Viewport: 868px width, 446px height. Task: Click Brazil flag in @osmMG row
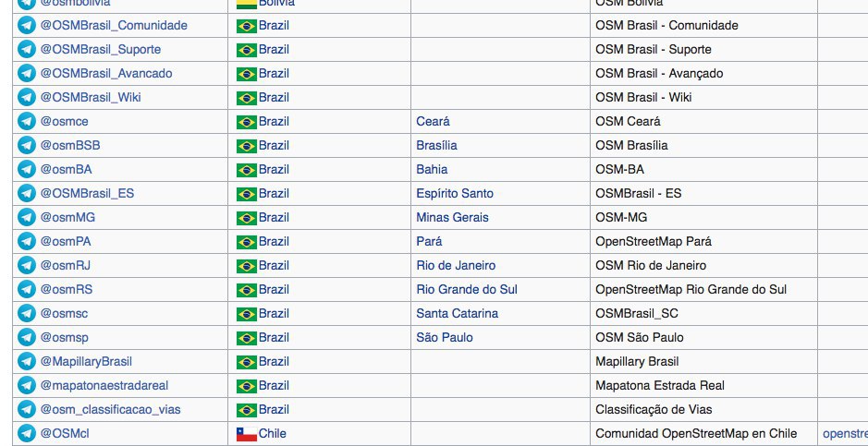[246, 218]
